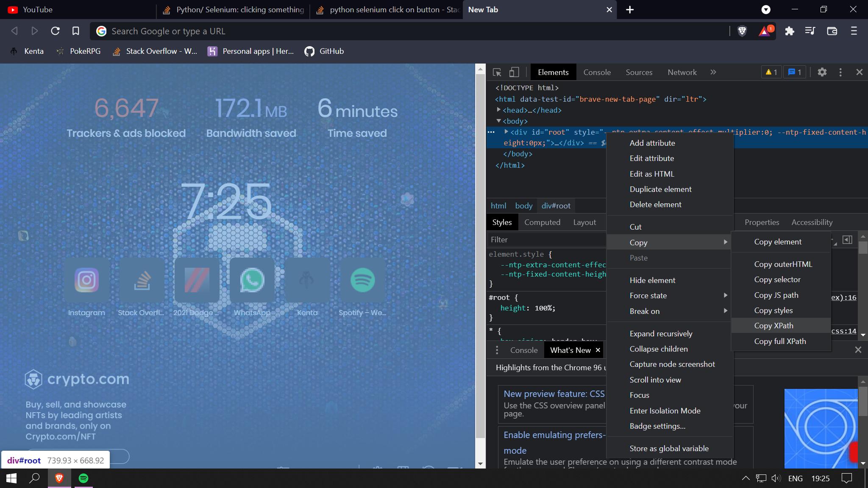Choose Copy selector
This screenshot has width=868, height=488.
tap(781, 280)
